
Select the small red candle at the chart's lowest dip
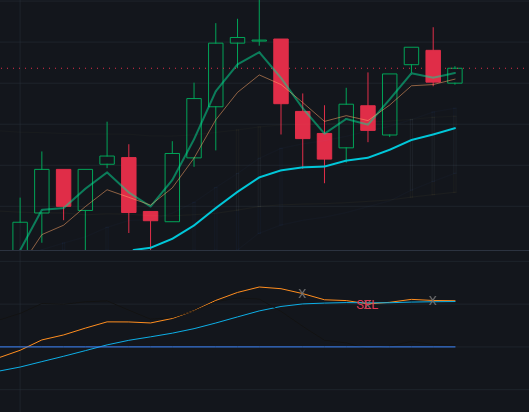[150, 216]
